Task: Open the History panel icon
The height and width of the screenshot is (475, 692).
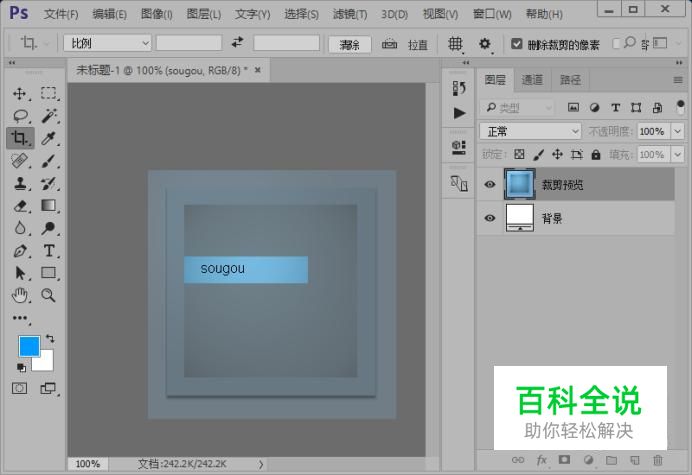Action: 459,88
